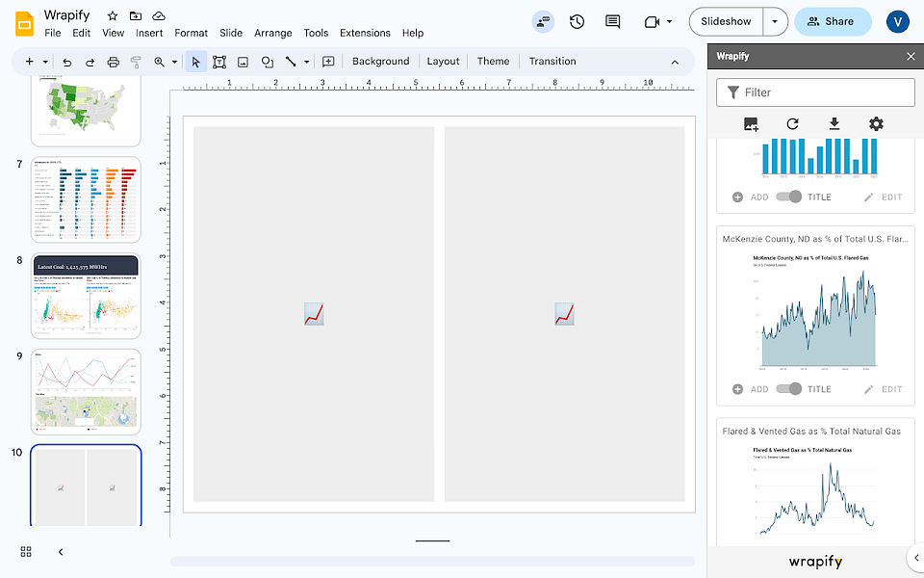Click Wrapify refresh charts icon
Screen dimensions: 924x578
click(792, 124)
